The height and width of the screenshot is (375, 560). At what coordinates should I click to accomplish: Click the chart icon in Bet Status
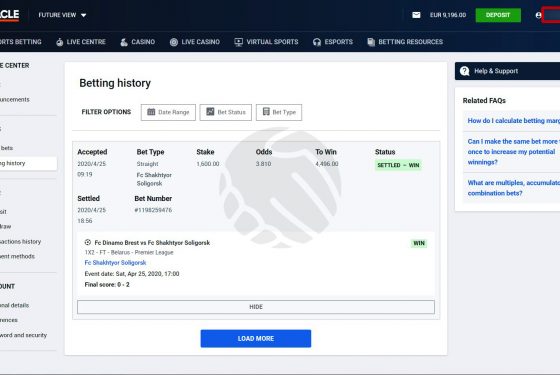point(210,112)
